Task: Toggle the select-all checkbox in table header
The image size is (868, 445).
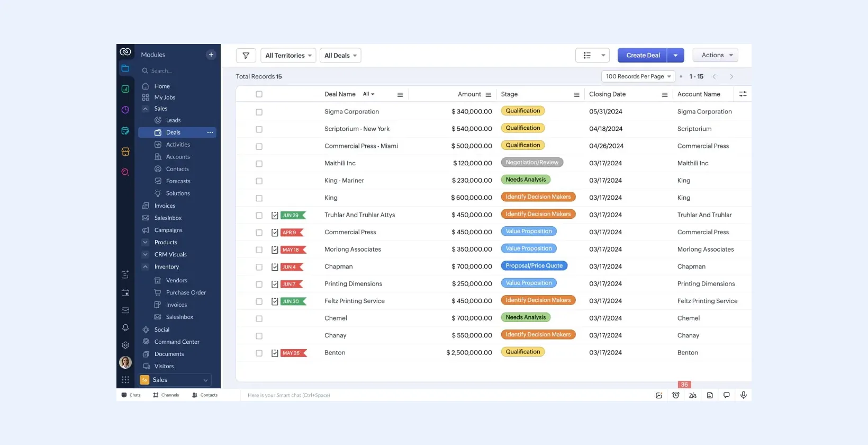Action: point(259,94)
